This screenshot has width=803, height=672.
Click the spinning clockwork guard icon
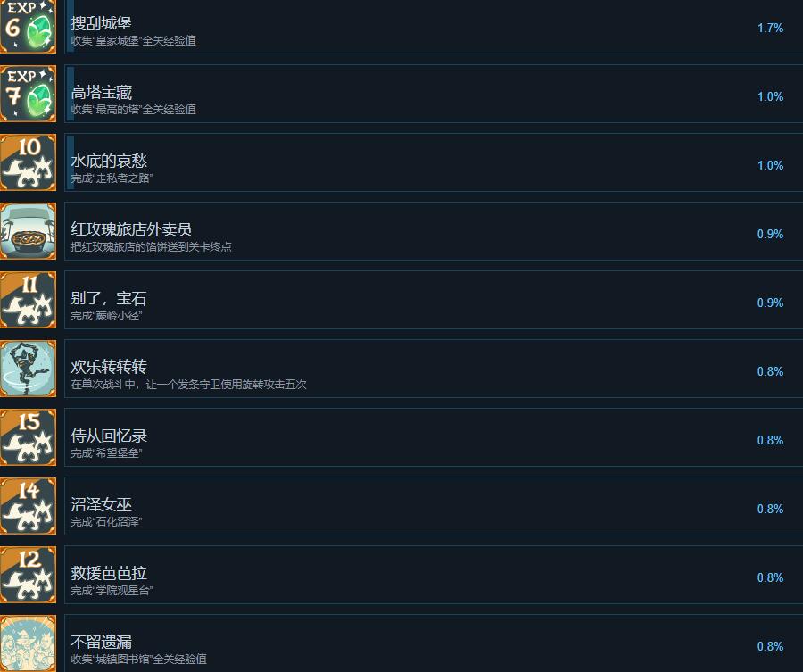click(28, 369)
